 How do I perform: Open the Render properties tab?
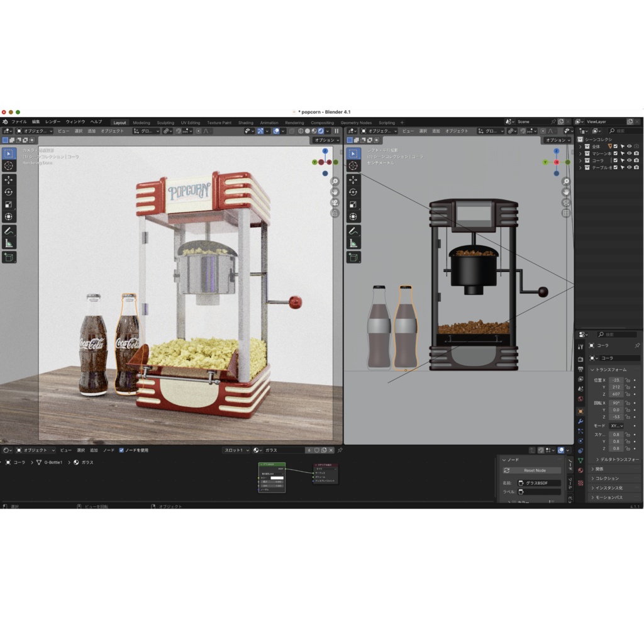(x=580, y=359)
